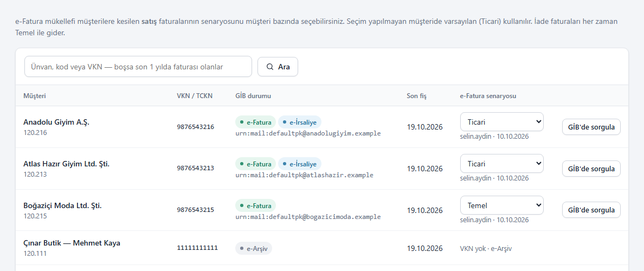Image resolution: width=644 pixels, height=271 pixels.
Task: Click Son fiş date in Çınar Butik row
Action: [x=424, y=248]
